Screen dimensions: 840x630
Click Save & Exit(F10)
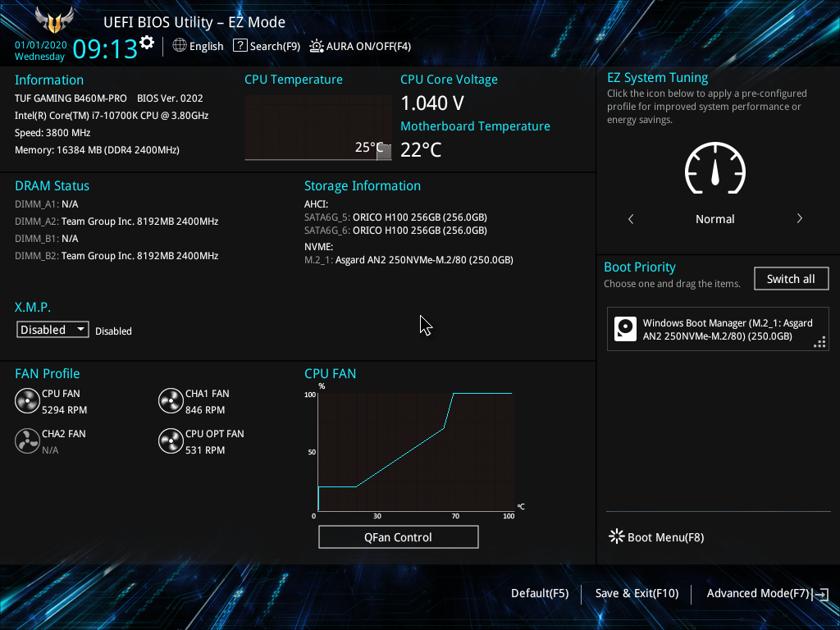[637, 593]
